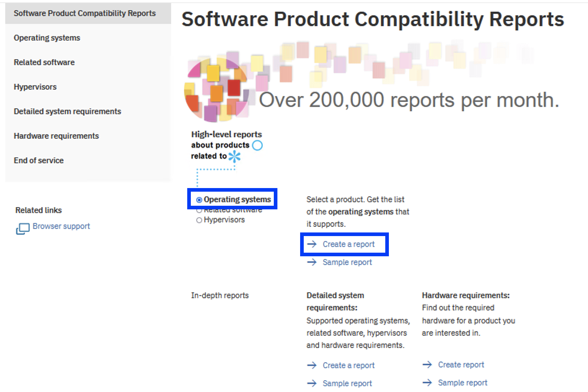Click arrow icon next to Detailed requirements Create a report

(312, 365)
